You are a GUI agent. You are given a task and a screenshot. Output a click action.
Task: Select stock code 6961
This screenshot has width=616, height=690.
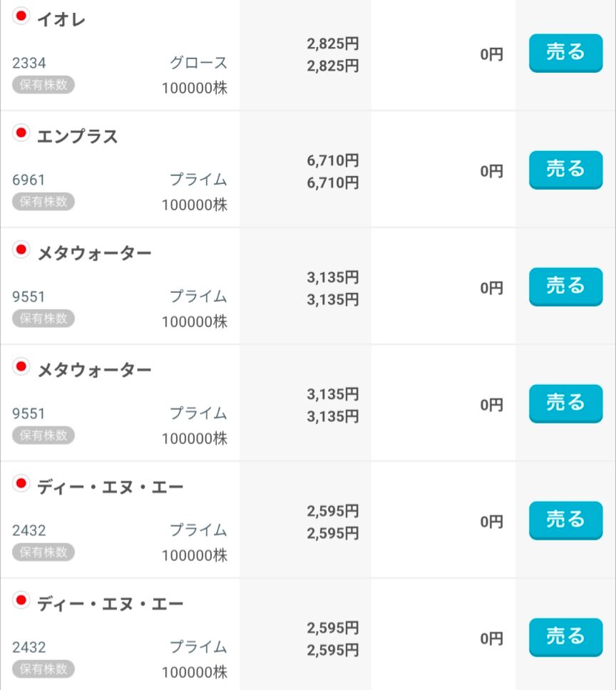pyautogui.click(x=29, y=180)
